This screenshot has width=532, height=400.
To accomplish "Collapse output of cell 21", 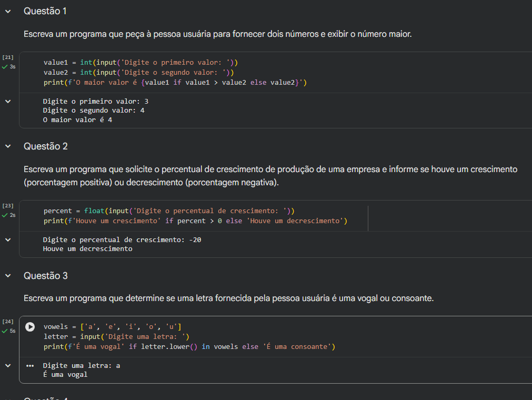I will pyautogui.click(x=8, y=102).
